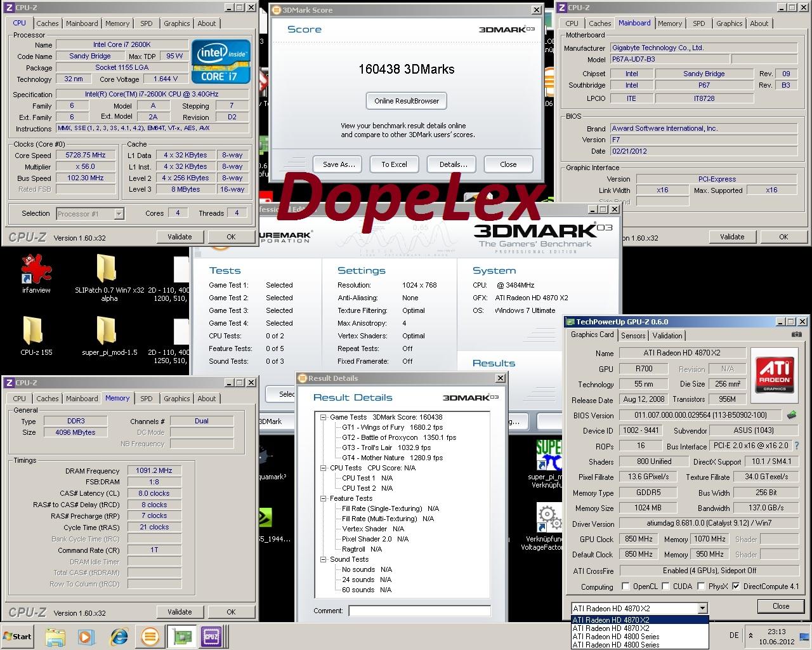Collapse the Feature Tests tree node
The width and height of the screenshot is (812, 650).
pos(324,498)
